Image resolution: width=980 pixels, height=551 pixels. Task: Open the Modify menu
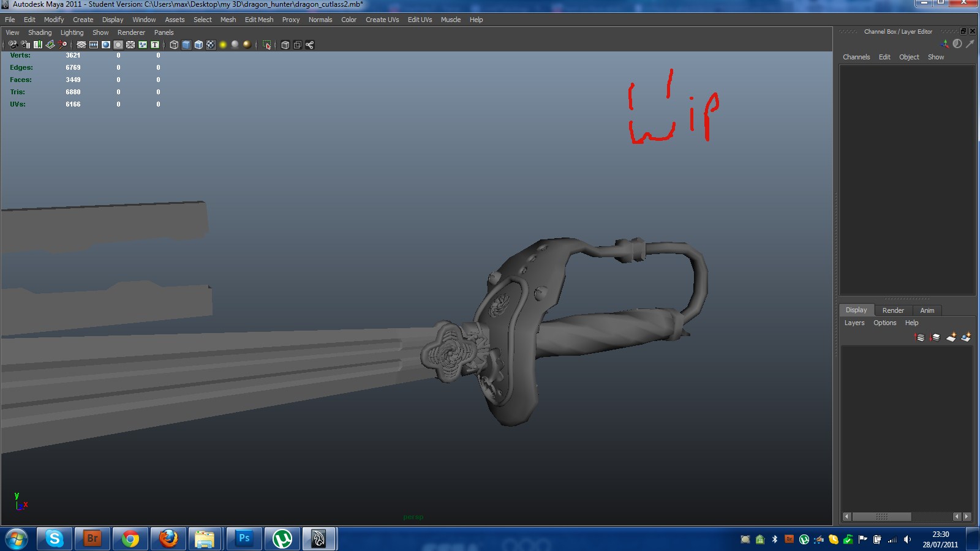pyautogui.click(x=54, y=20)
